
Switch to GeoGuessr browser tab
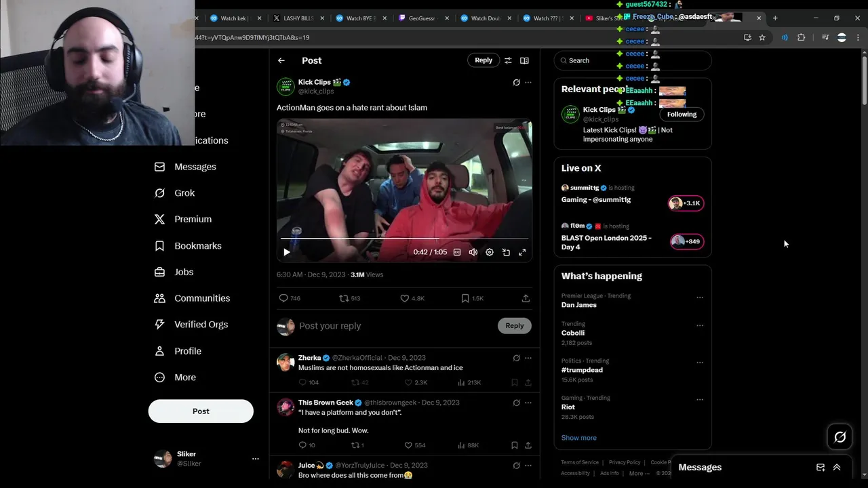click(423, 18)
